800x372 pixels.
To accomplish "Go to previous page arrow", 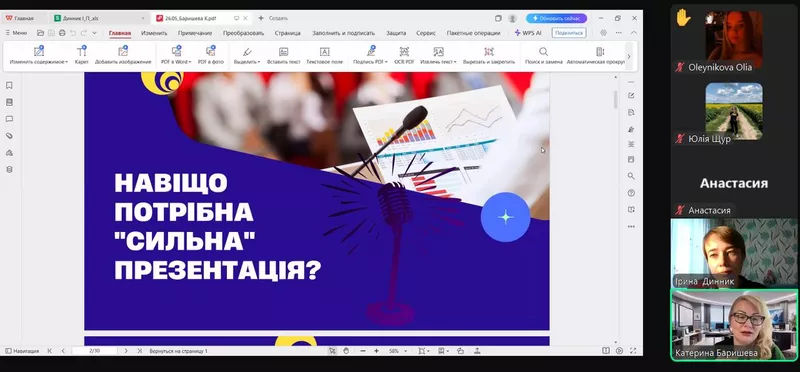I will pyautogui.click(x=63, y=351).
